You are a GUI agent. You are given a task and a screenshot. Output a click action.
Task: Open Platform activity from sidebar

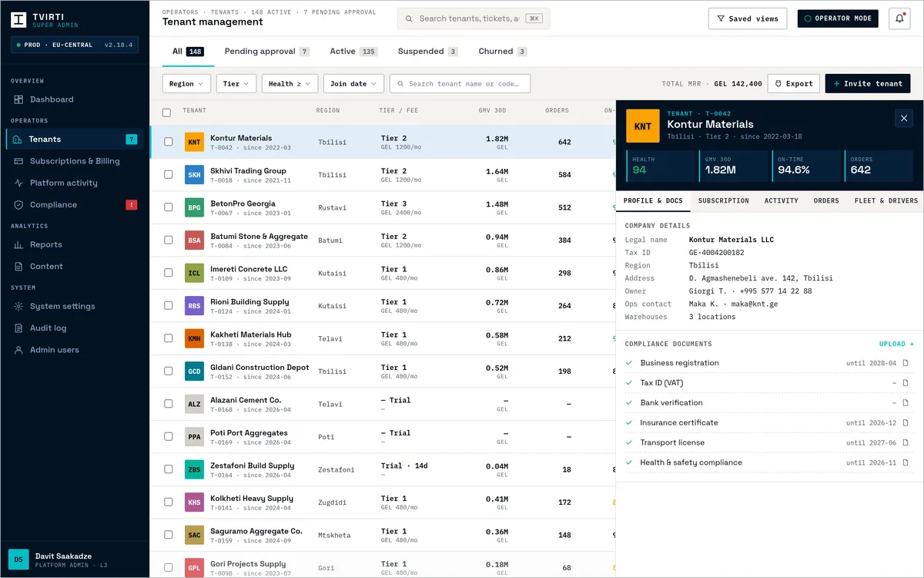75,183
